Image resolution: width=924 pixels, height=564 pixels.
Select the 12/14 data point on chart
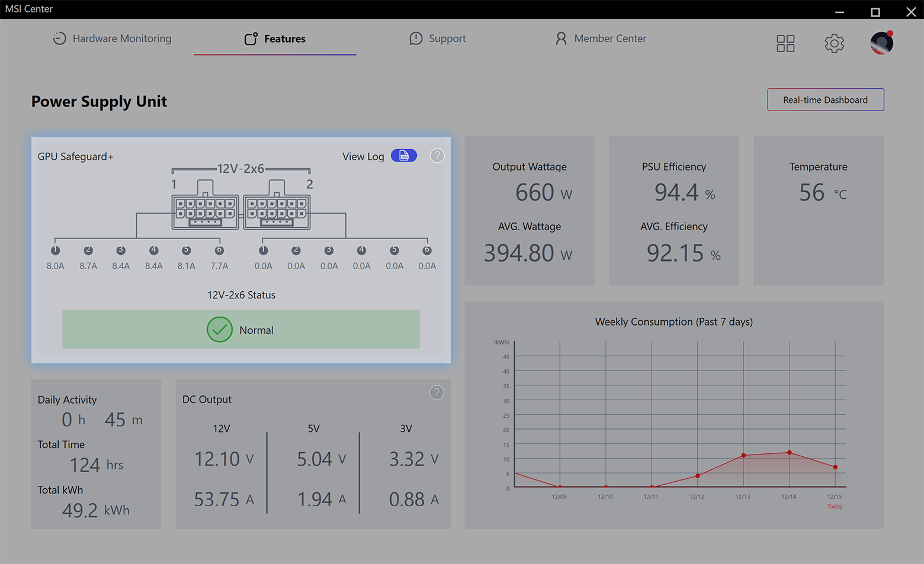(x=790, y=452)
